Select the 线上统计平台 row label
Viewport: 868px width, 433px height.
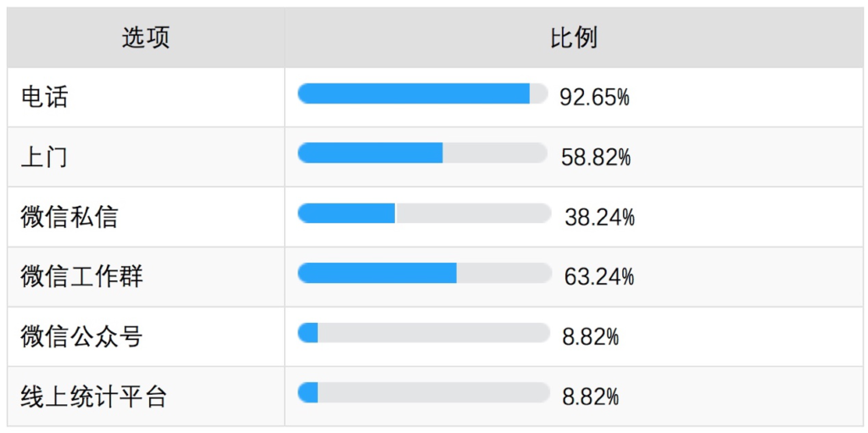pos(94,397)
